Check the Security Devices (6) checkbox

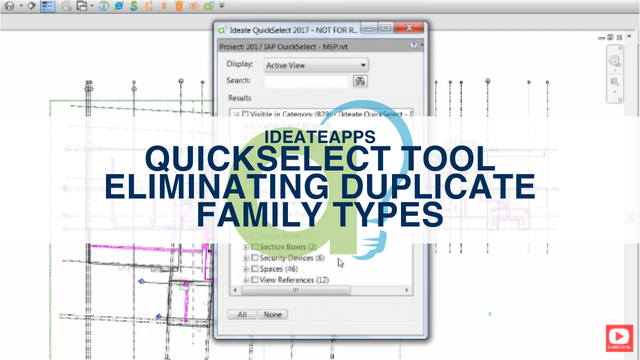coord(255,258)
